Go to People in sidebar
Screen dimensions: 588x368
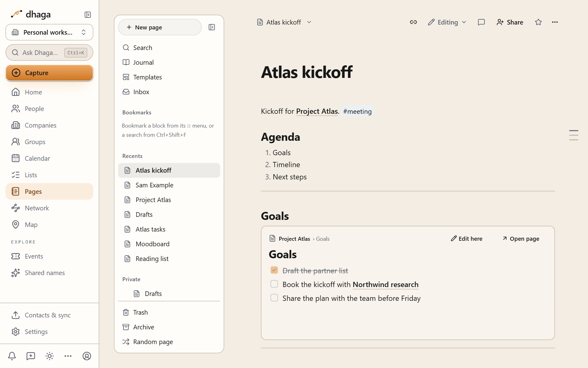tap(49, 109)
